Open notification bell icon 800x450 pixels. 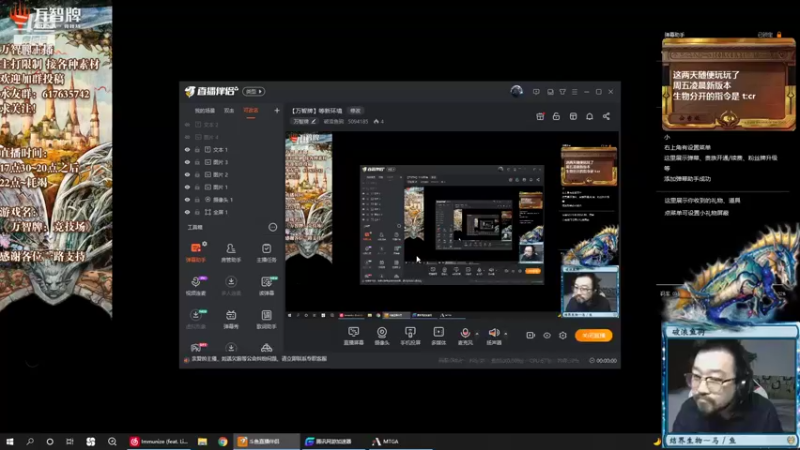point(589,116)
